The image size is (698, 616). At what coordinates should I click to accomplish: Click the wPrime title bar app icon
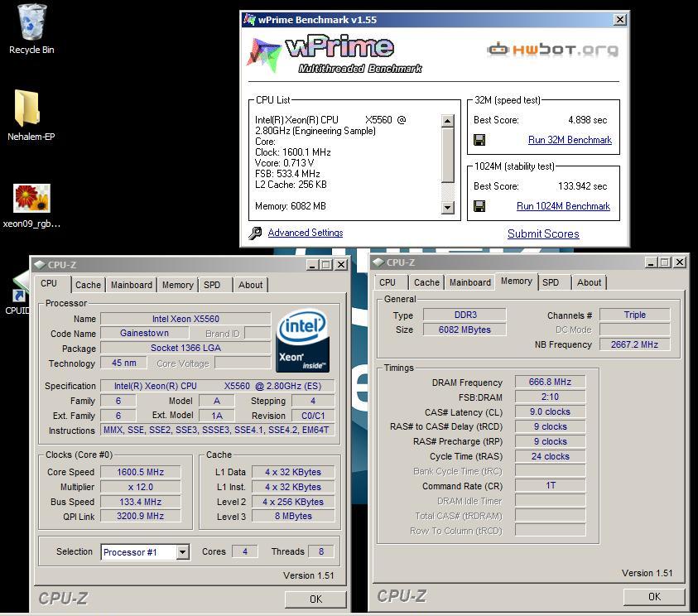249,20
